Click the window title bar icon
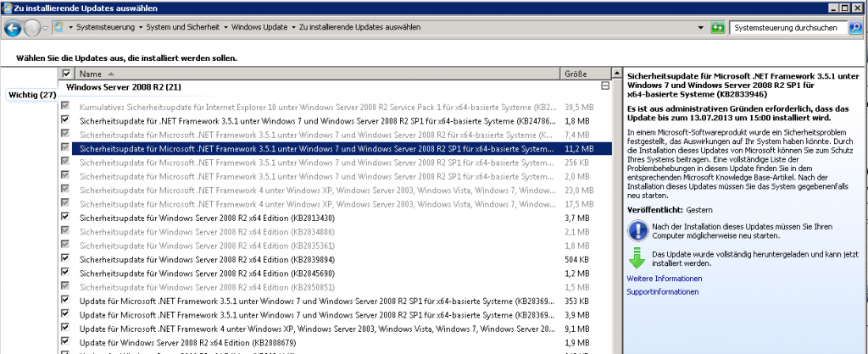 pyautogui.click(x=8, y=8)
